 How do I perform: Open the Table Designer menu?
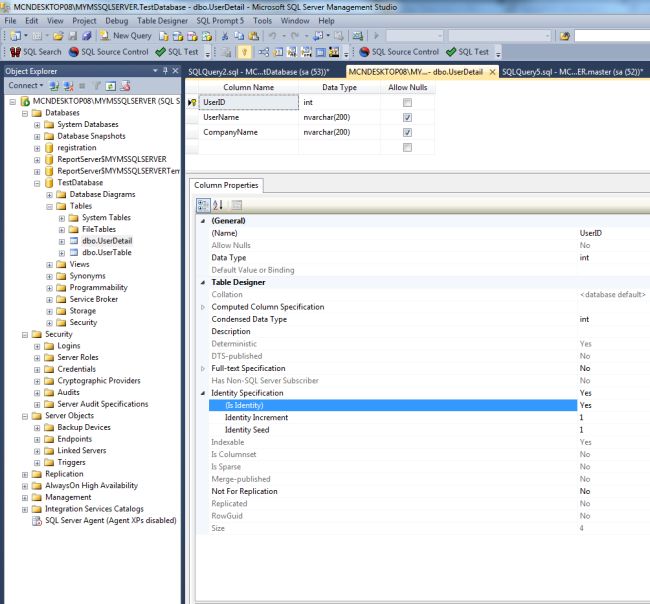click(x=162, y=21)
